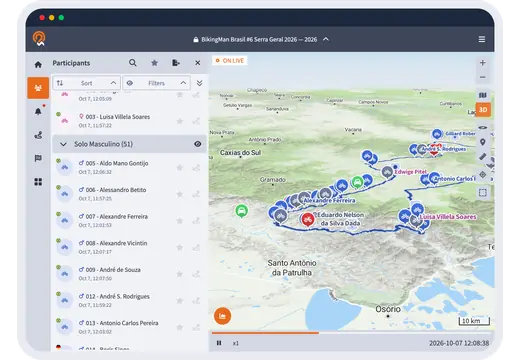This screenshot has height=360, width=520.
Task: Favorite 013 - Antonio Carlos Pereira
Action: coord(180,327)
